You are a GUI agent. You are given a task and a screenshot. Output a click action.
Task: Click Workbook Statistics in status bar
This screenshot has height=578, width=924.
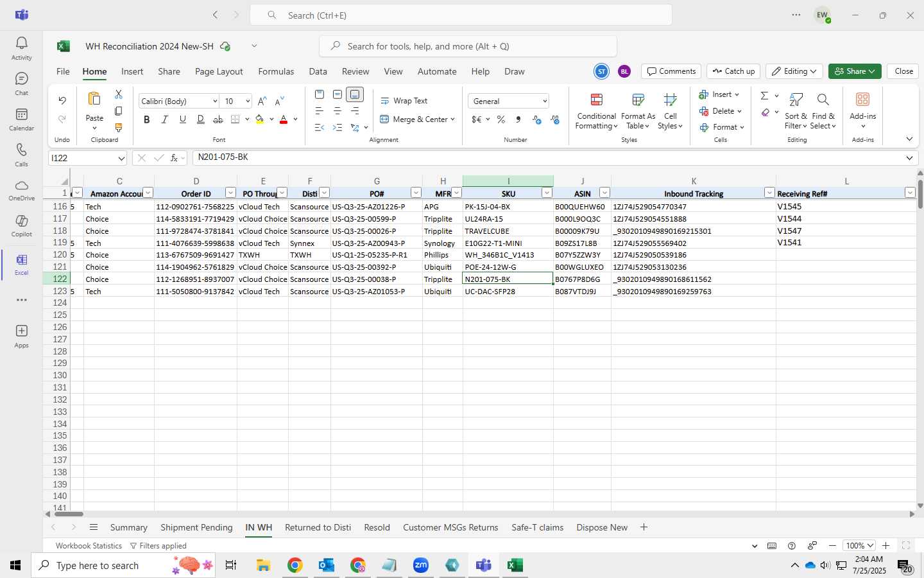(x=89, y=546)
